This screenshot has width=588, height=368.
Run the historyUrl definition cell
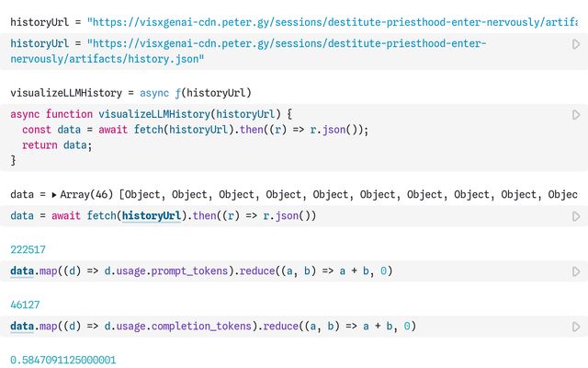click(x=576, y=44)
